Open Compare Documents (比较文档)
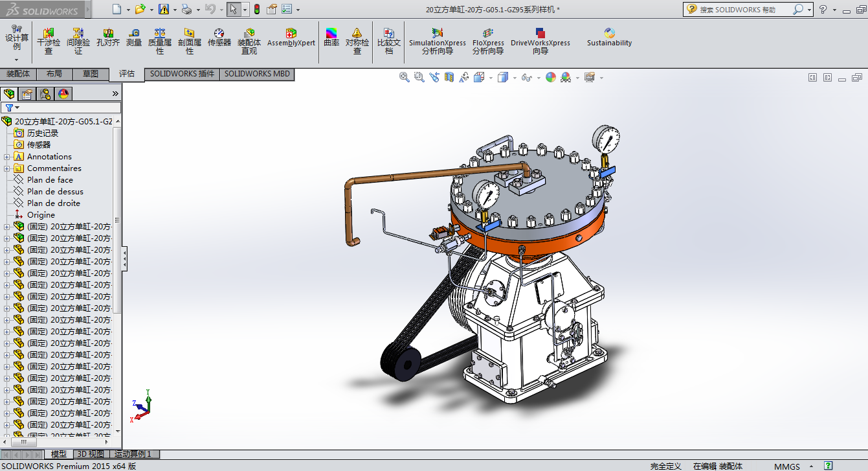The width and height of the screenshot is (868, 471). pyautogui.click(x=389, y=41)
